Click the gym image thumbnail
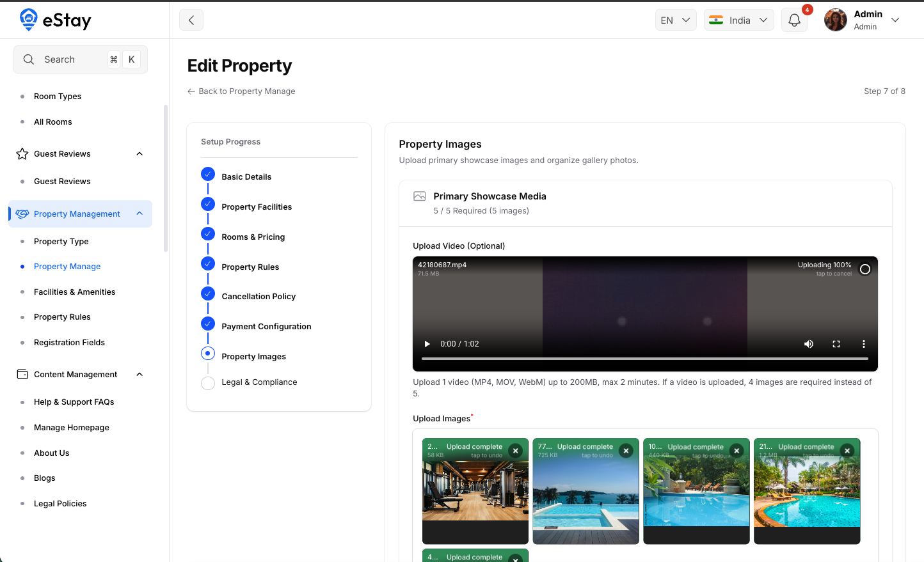The height and width of the screenshot is (562, 924). 475,491
